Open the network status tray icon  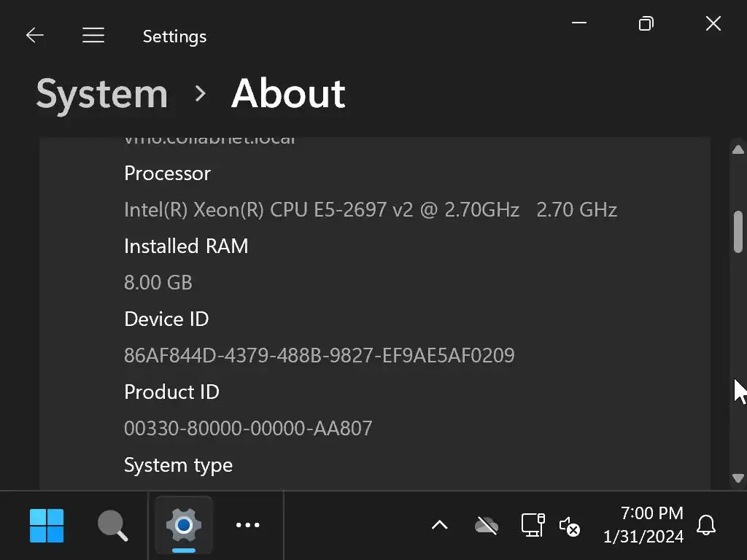(533, 525)
